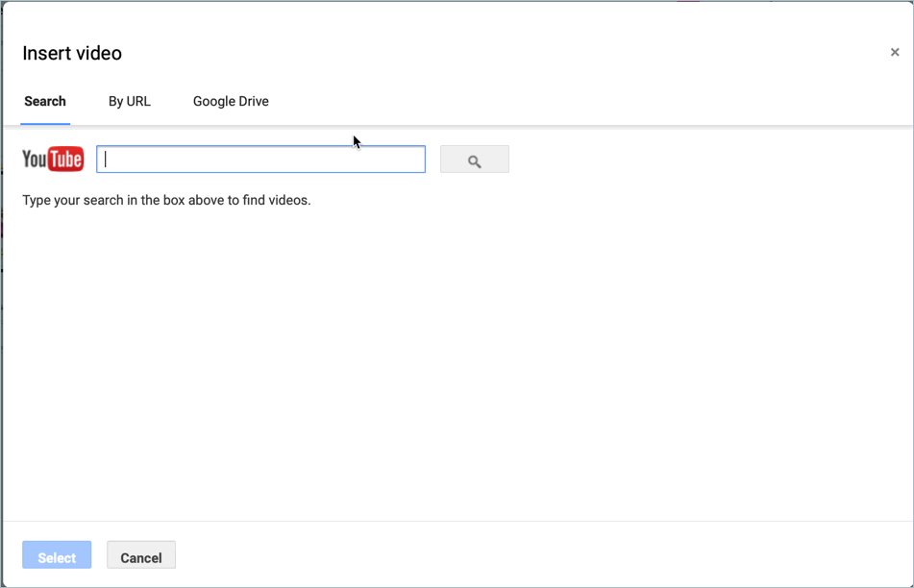This screenshot has height=588, width=914.
Task: Click the magnifying glass search button
Action: [x=475, y=159]
